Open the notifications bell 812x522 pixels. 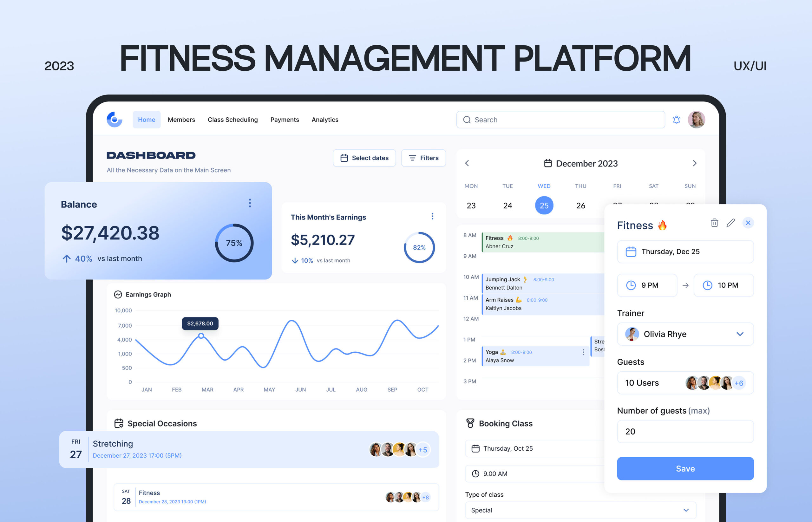click(676, 120)
